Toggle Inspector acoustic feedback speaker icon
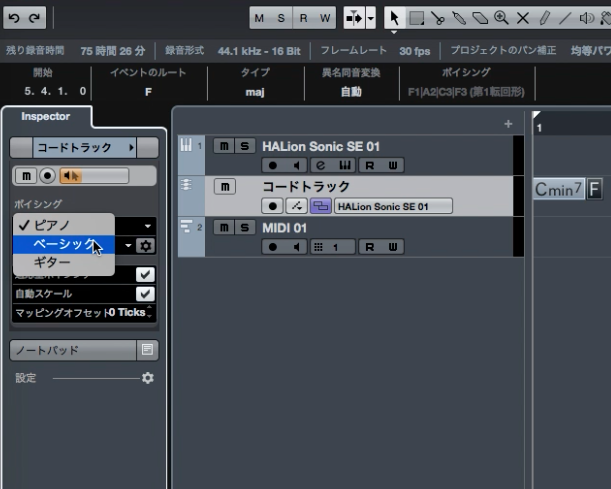611x489 pixels. (x=71, y=176)
